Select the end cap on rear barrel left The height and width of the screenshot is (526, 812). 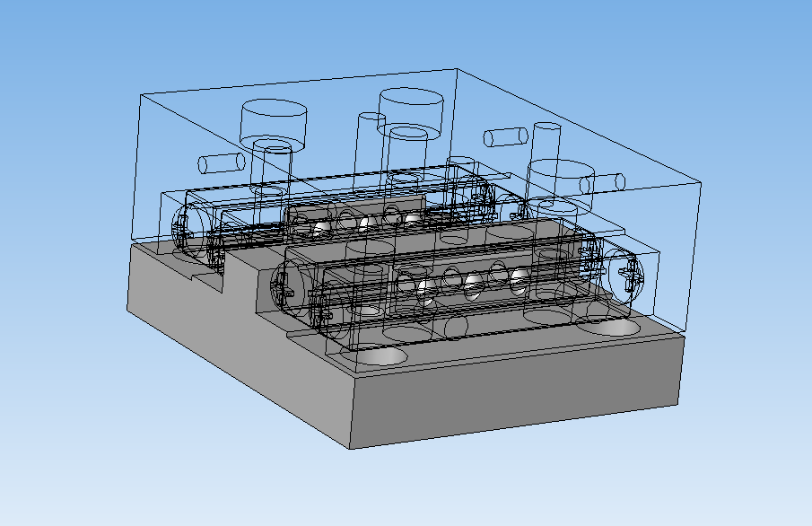click(184, 232)
